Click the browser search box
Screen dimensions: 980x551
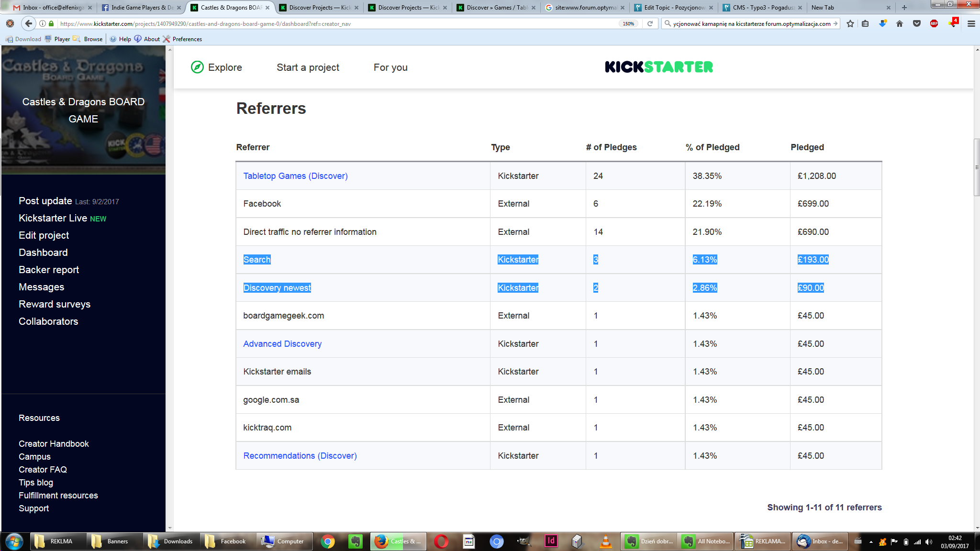751,23
